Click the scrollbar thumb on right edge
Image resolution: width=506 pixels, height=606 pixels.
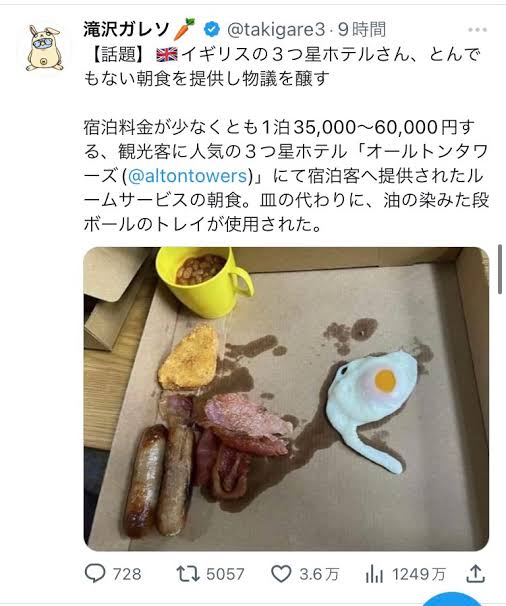(x=500, y=269)
